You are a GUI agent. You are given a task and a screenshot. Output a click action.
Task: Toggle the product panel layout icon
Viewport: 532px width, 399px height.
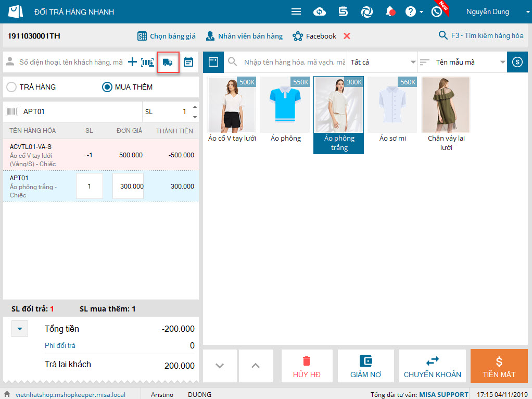click(x=213, y=62)
